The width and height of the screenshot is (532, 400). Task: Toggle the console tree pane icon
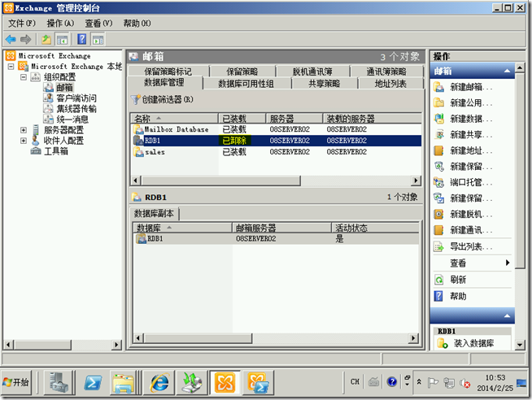pos(62,40)
